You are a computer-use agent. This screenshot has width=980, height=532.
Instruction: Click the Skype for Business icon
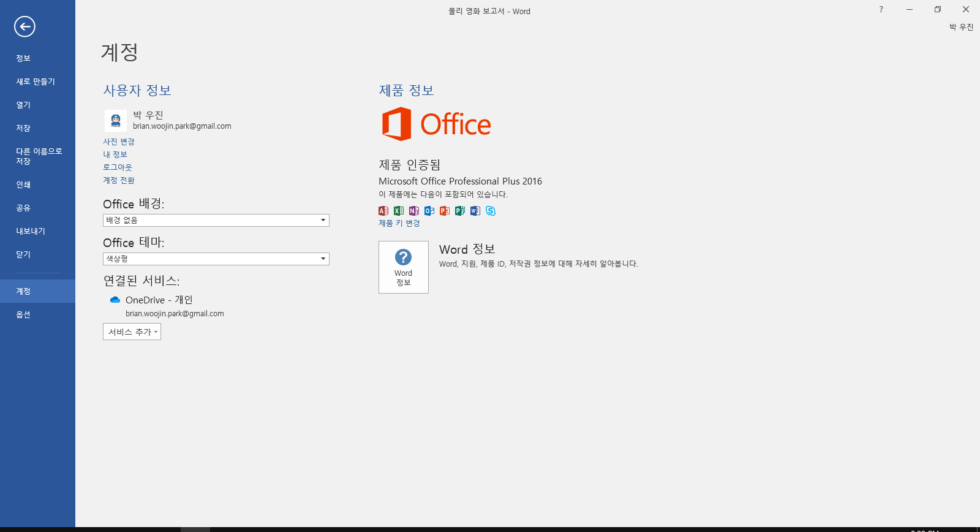491,211
